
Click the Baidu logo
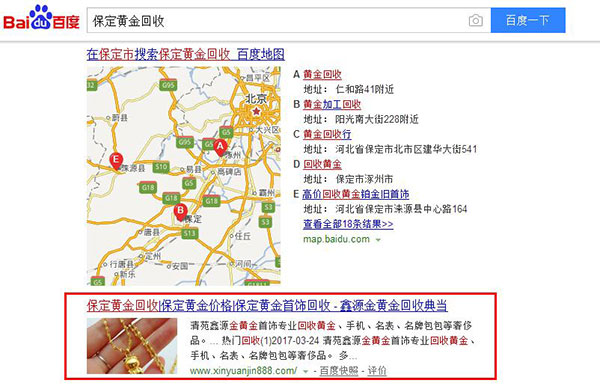pos(41,18)
